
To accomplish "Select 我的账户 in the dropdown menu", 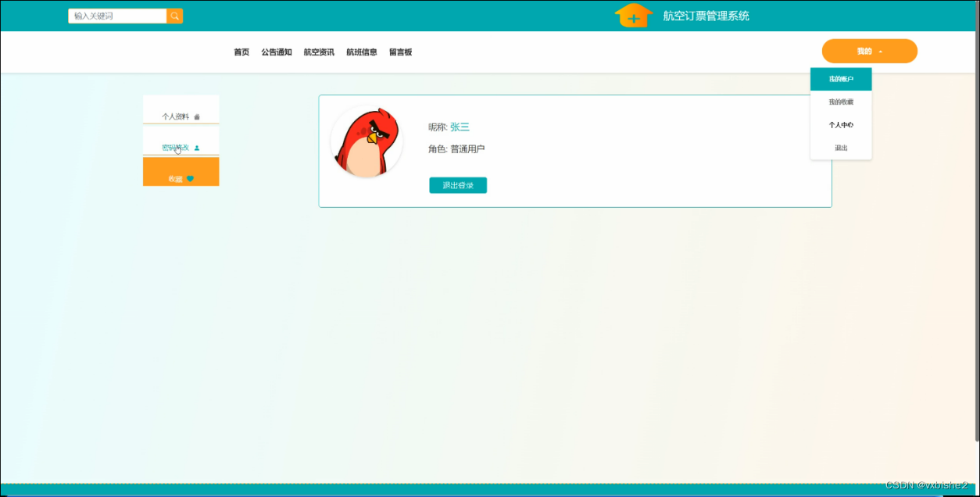I will [841, 79].
